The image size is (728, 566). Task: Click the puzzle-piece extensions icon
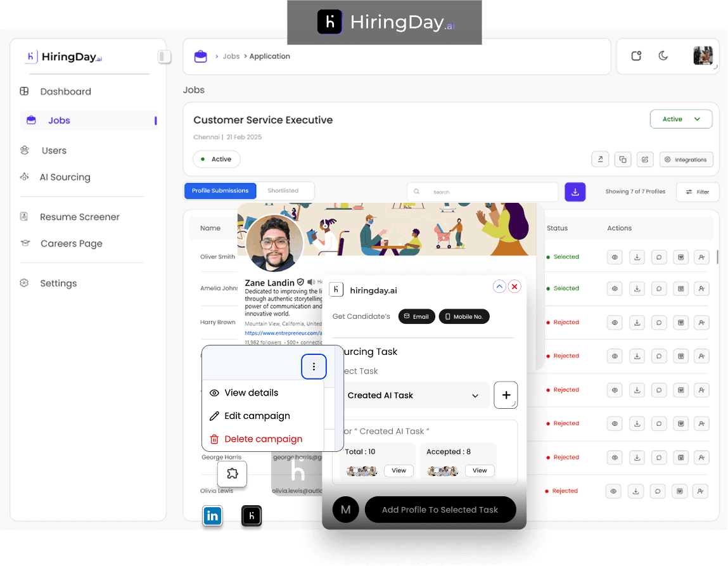[x=232, y=473]
